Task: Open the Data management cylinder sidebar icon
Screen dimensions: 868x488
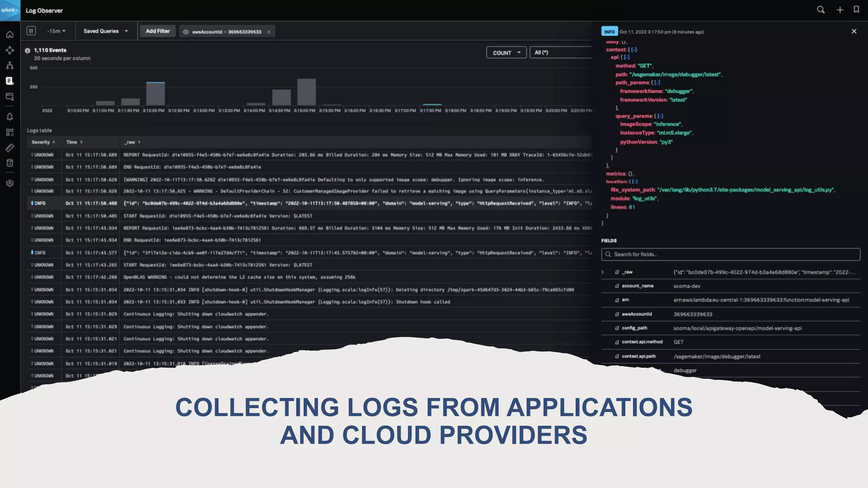Action: click(x=10, y=163)
